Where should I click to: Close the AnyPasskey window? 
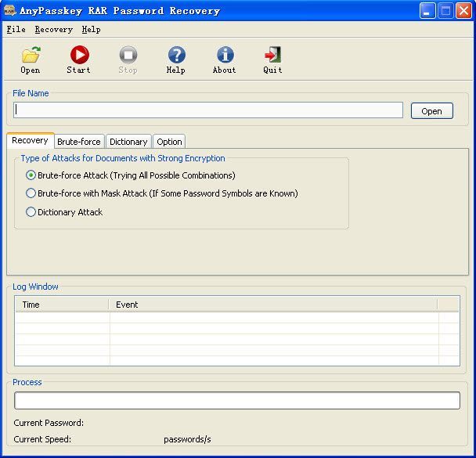tap(463, 11)
